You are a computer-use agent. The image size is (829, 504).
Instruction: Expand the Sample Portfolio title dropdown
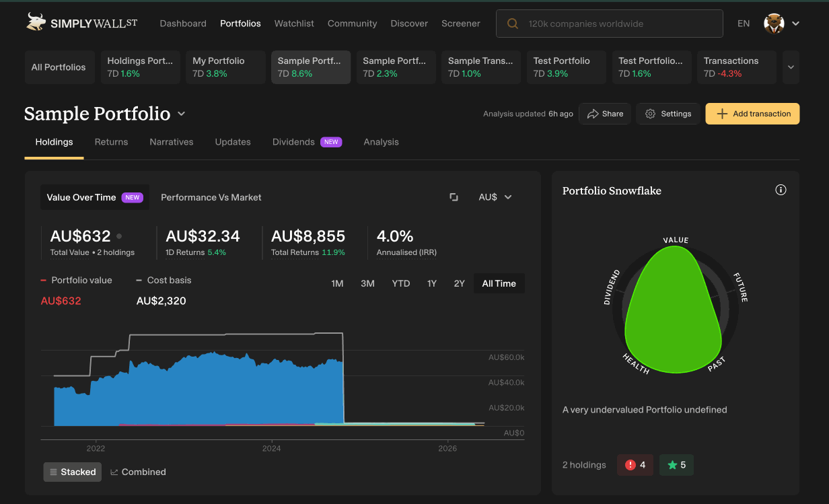[x=181, y=114]
